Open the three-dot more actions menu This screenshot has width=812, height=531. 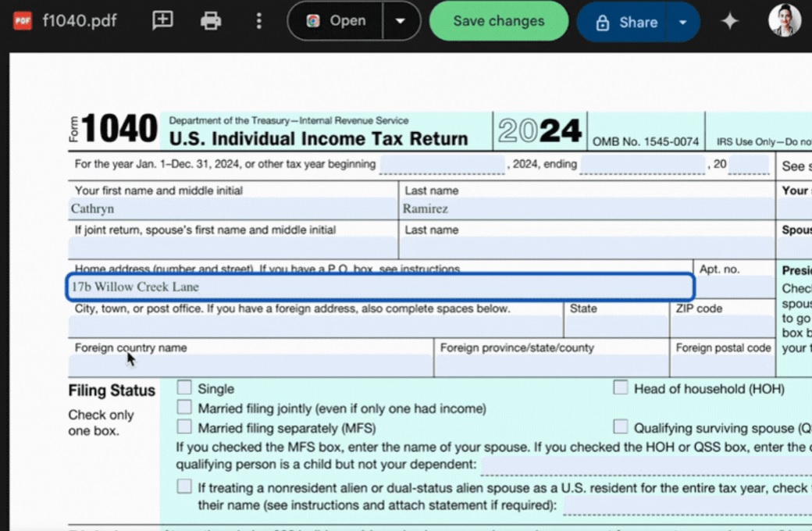pos(259,21)
